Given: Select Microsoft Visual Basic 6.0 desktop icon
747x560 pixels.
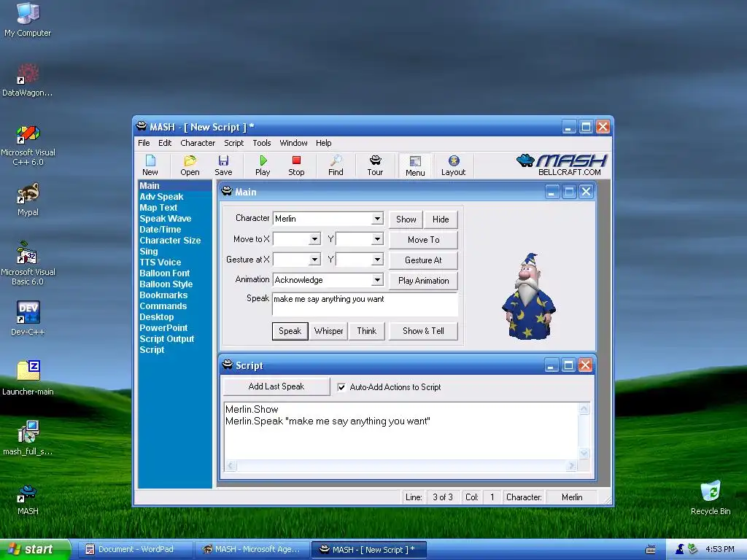Looking at the screenshot, I should click(28, 263).
